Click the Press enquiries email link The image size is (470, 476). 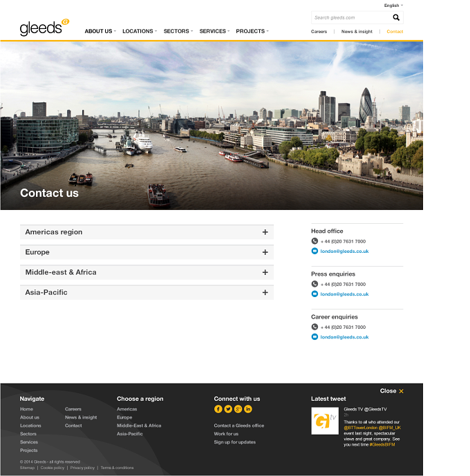click(344, 294)
